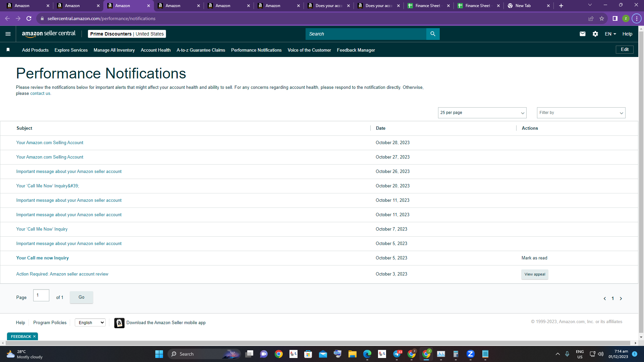Open Voice of the Customer
The height and width of the screenshot is (362, 644).
(309, 50)
